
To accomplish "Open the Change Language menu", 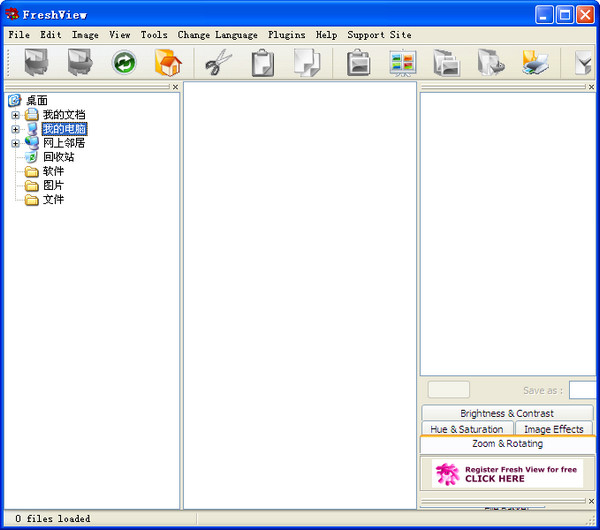I will (217, 35).
